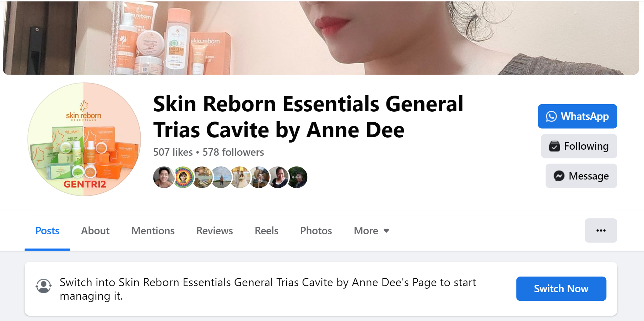The height and width of the screenshot is (321, 644).
Task: Select the Photos tab
Action: 316,231
